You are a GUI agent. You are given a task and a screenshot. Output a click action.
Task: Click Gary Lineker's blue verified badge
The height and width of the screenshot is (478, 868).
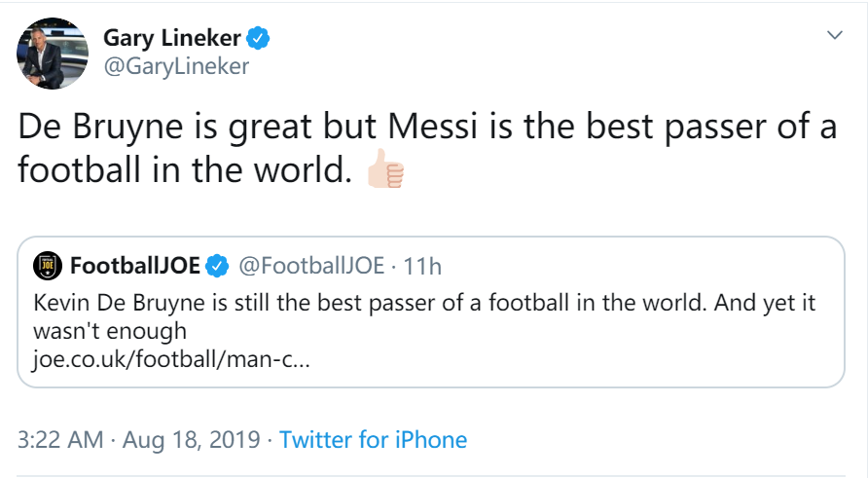click(257, 39)
